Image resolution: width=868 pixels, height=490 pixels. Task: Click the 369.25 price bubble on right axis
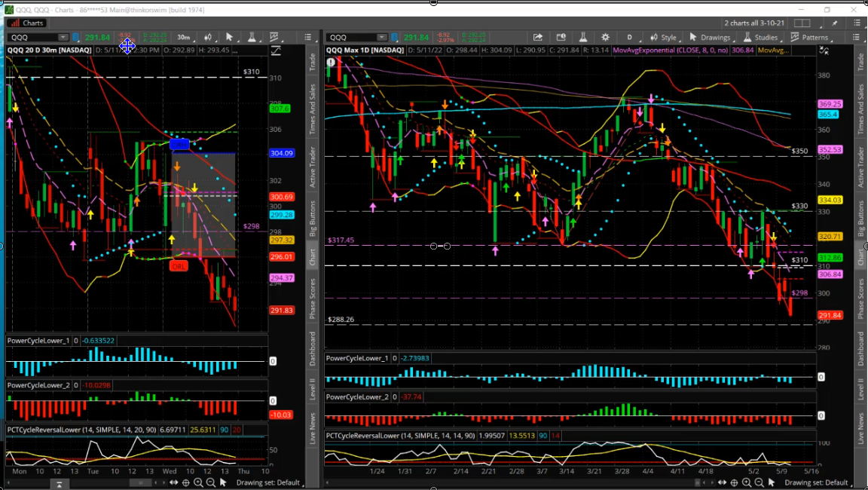pyautogui.click(x=830, y=104)
